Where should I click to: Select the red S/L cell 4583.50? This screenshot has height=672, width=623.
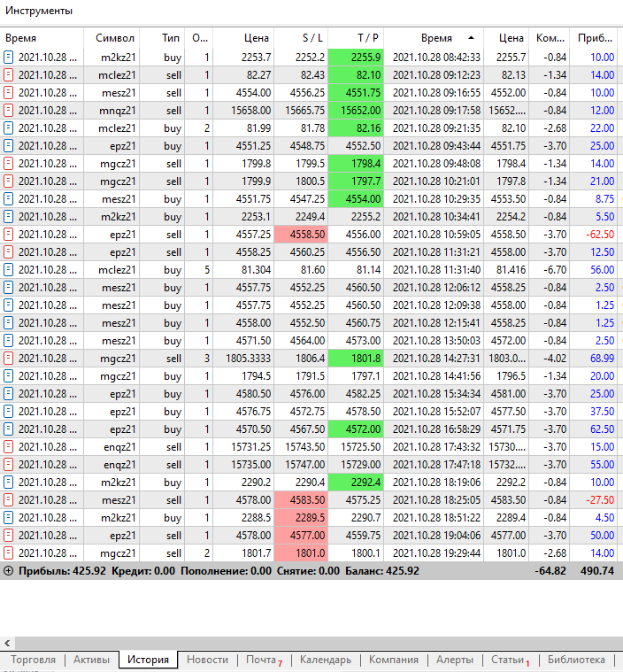pos(301,500)
